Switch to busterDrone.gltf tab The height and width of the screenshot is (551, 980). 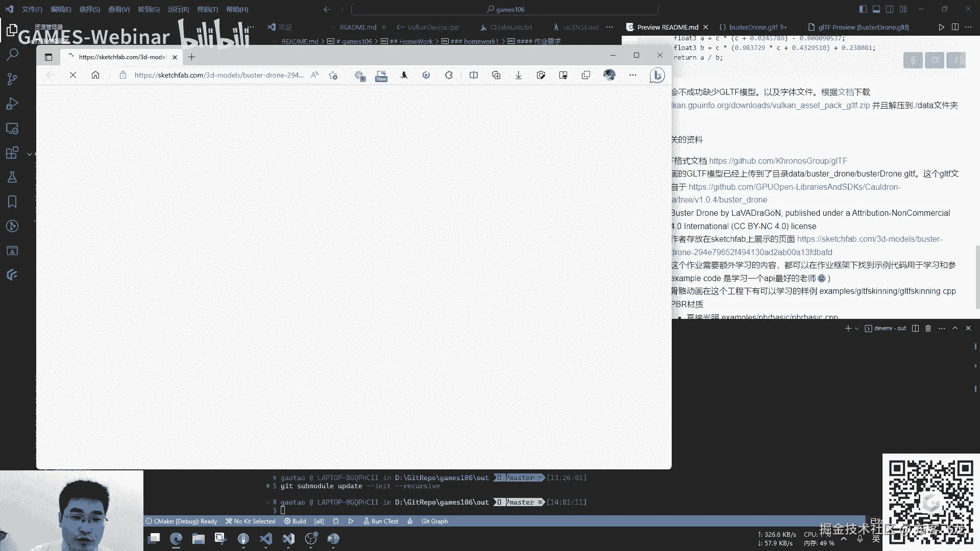click(x=753, y=27)
